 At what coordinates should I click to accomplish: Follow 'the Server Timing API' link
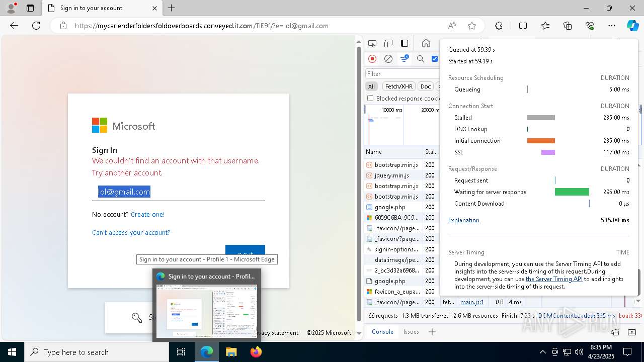(554, 279)
